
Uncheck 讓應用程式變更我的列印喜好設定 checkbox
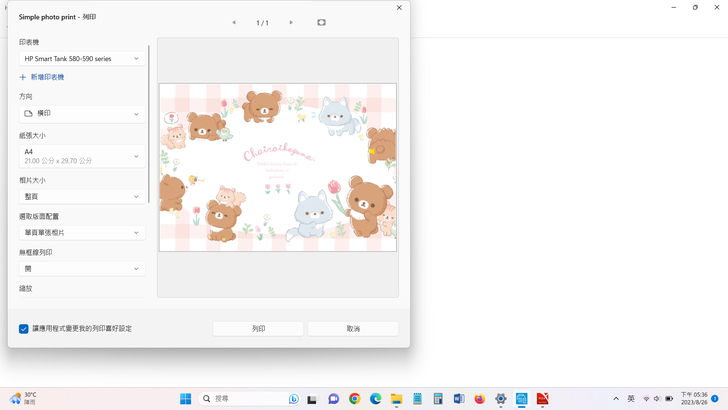(x=24, y=328)
